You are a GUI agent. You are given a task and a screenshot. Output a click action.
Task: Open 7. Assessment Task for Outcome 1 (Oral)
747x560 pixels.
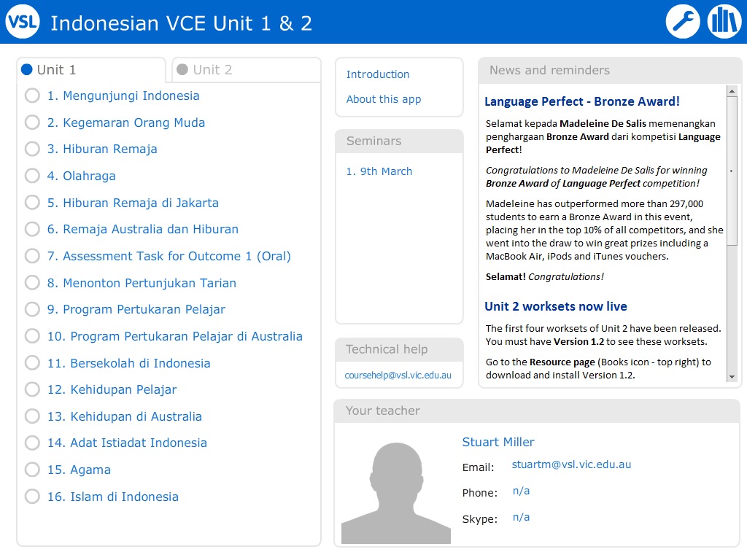pyautogui.click(x=169, y=256)
